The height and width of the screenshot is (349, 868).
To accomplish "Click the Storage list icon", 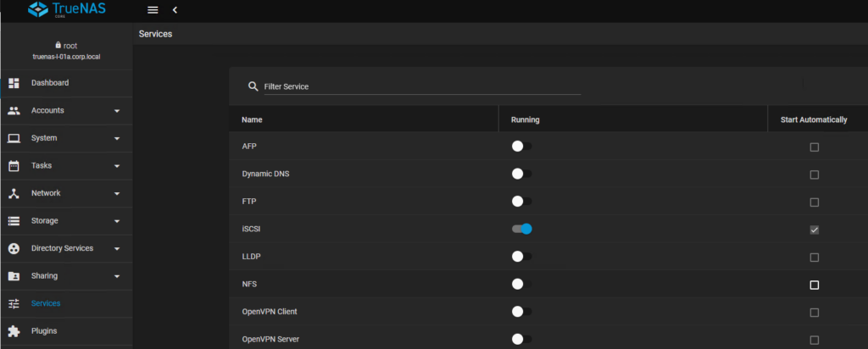I will (14, 221).
